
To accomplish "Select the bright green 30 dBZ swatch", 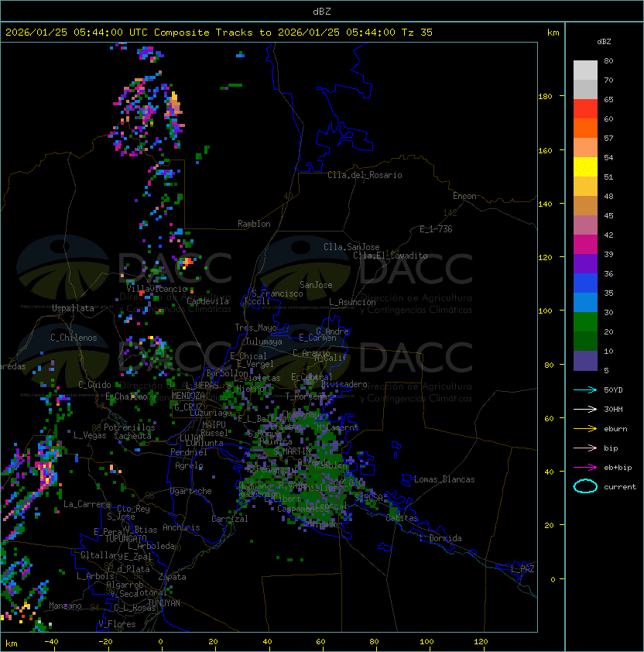I will [x=585, y=322].
